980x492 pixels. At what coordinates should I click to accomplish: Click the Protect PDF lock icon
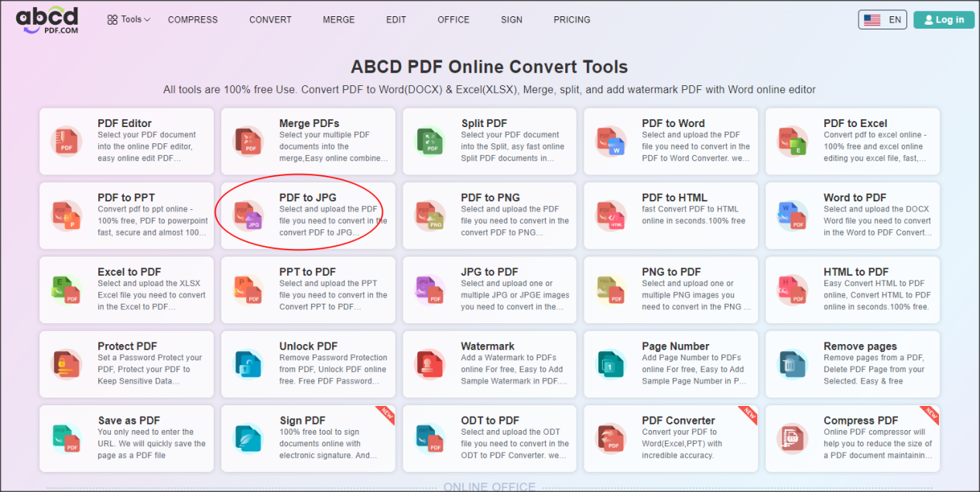click(x=66, y=364)
